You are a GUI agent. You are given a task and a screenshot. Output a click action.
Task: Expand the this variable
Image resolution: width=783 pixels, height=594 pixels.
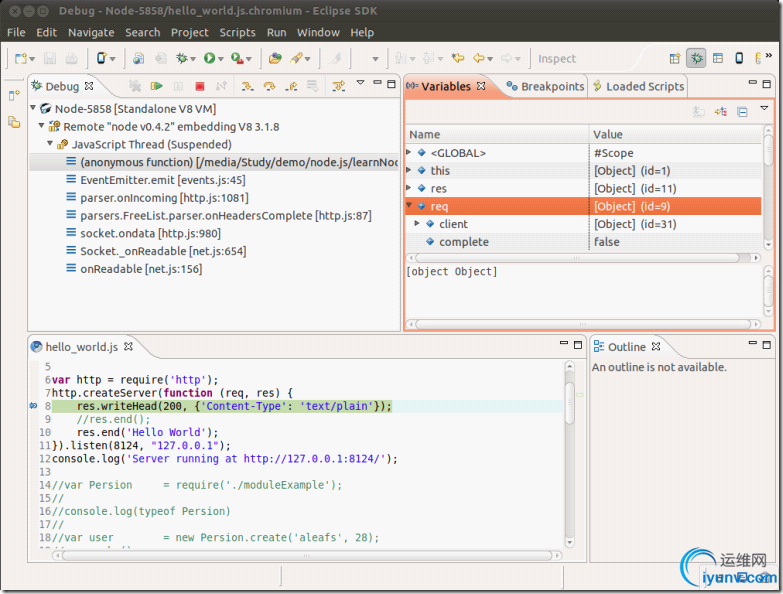(408, 170)
